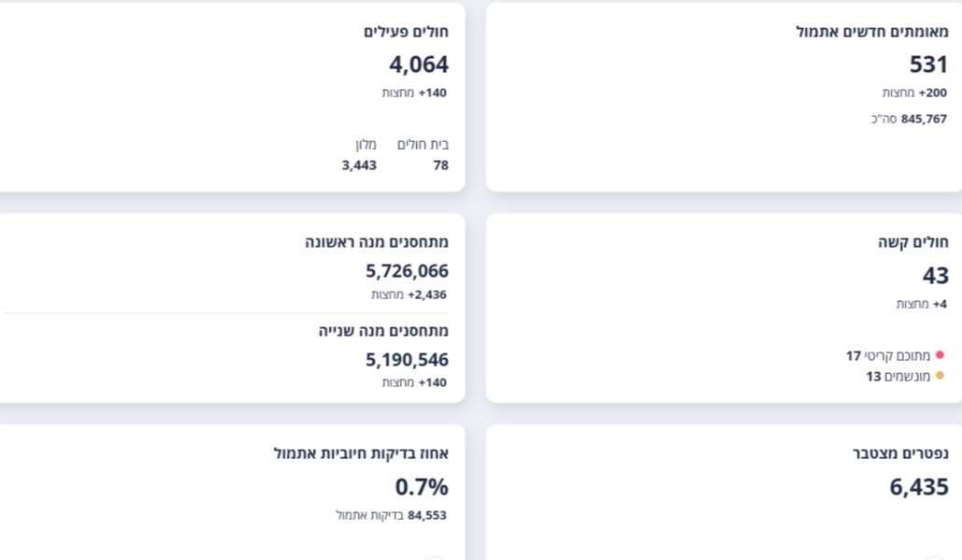Open the 'חולים פעילים' card heading
Viewport: 962px width, 560px height.
406,32
